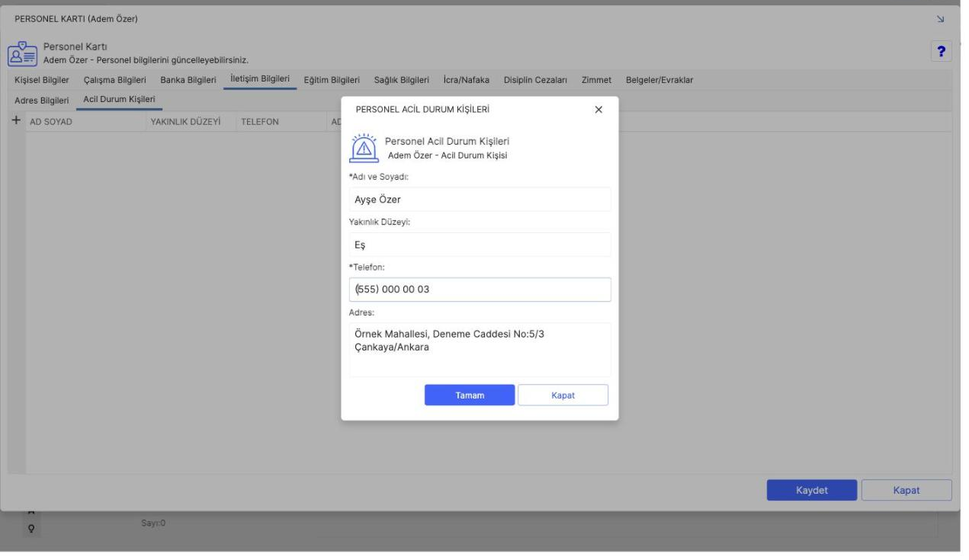This screenshot has width=969, height=560.
Task: Click the YAKINLIK DÜZEYİ column header
Action: [x=187, y=122]
